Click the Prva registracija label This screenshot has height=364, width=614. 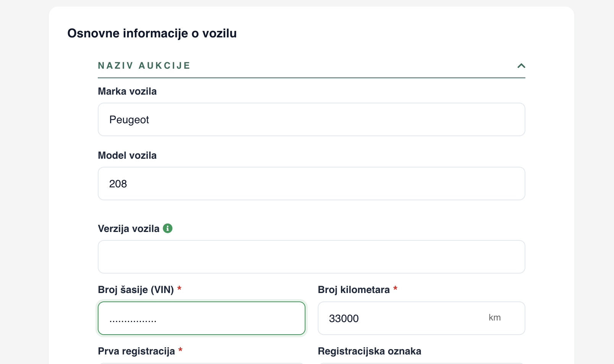click(136, 351)
